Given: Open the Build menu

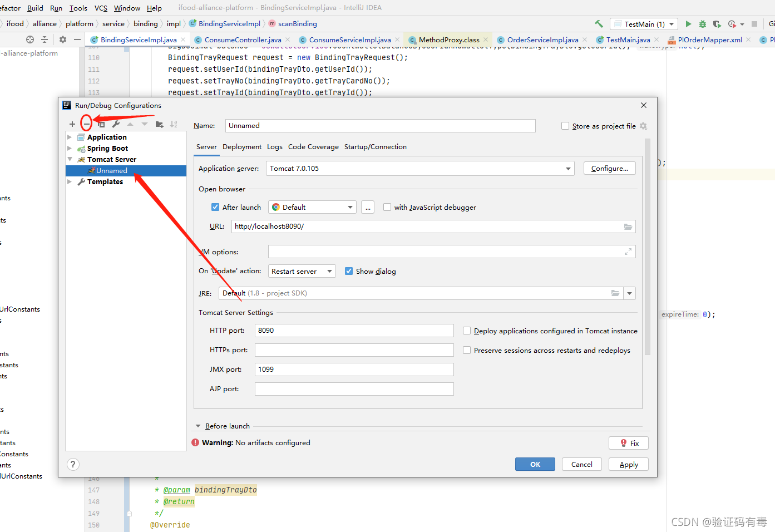Looking at the screenshot, I should 35,8.
